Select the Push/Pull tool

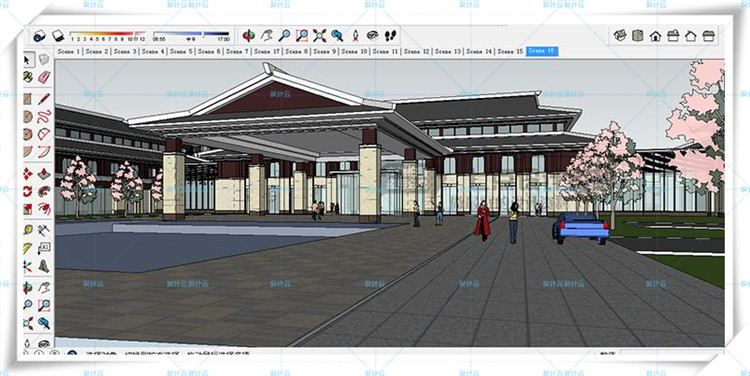coord(44,174)
